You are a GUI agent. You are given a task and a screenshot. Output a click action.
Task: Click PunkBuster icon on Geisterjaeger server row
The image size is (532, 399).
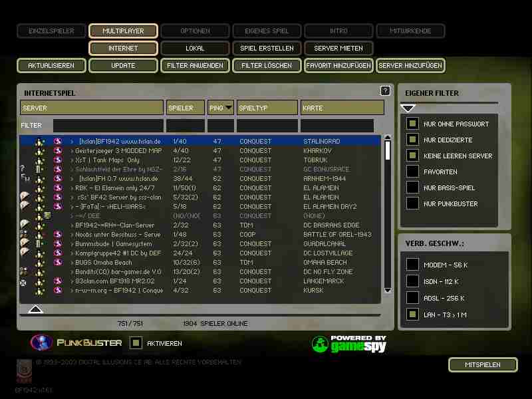[58, 151]
